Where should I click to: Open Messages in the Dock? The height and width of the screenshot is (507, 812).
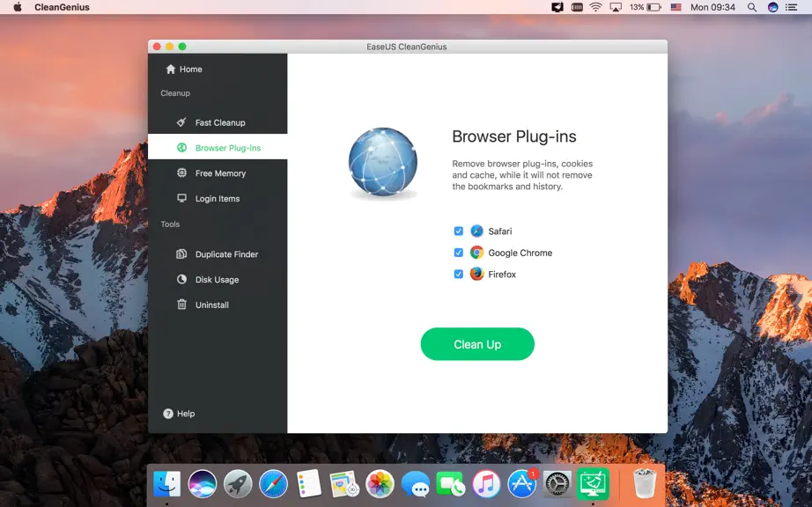point(416,484)
